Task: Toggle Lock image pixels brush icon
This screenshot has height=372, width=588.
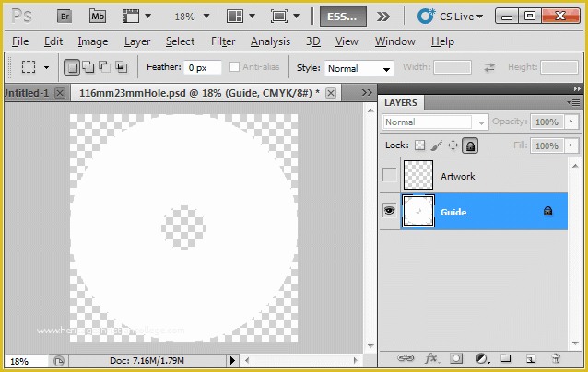Action: click(436, 145)
